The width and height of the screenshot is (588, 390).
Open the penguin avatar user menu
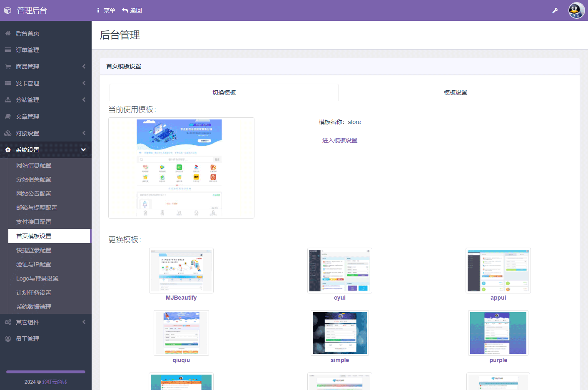click(577, 10)
